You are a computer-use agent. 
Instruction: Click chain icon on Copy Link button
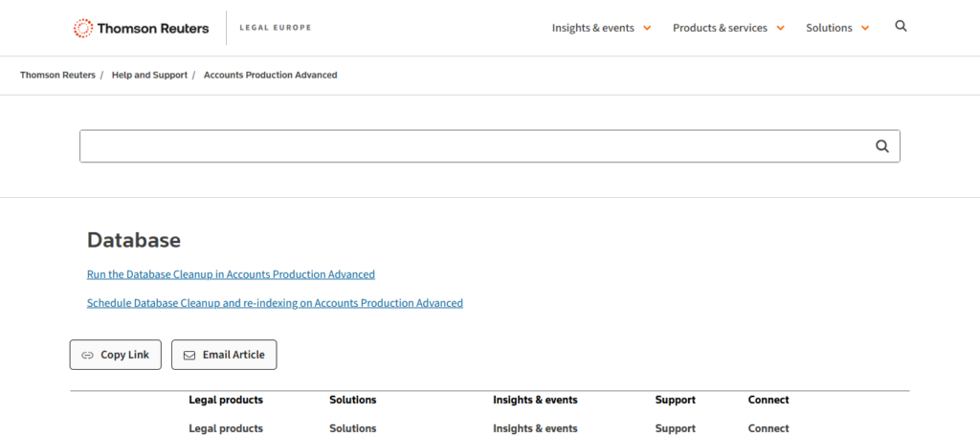click(x=87, y=355)
